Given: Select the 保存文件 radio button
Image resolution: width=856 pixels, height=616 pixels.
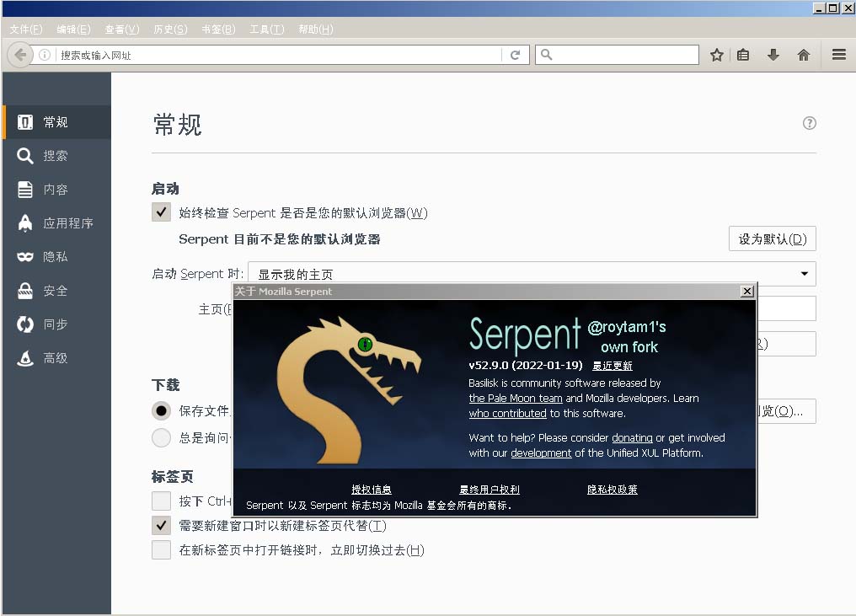Looking at the screenshot, I should click(161, 411).
